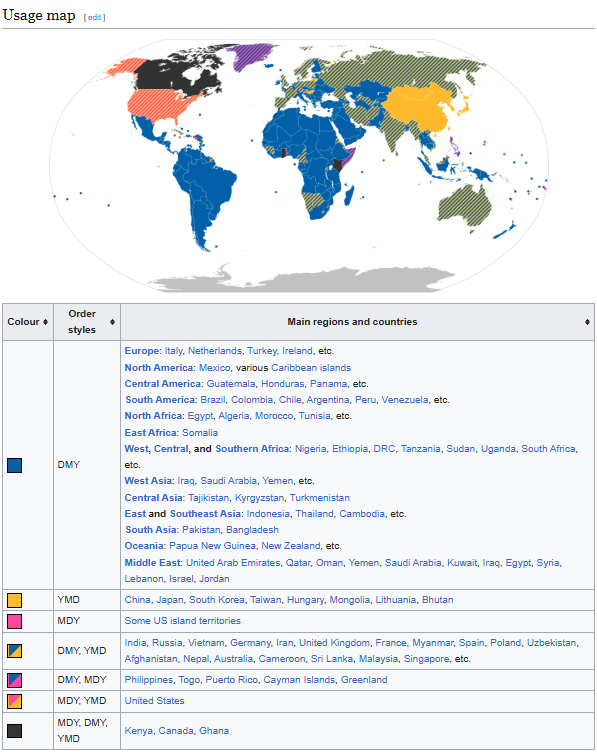Click the black MDY, DMY, YMD swatch
The image size is (597, 752).
14,731
